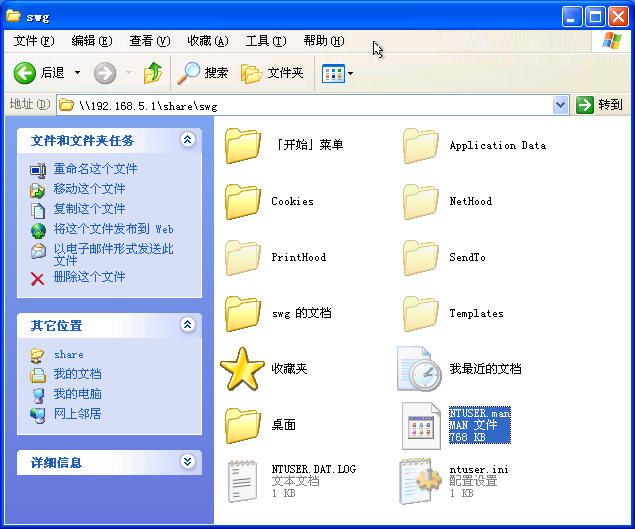Click the Go (转到) button
Screen dimensions: 635x529
[600, 105]
